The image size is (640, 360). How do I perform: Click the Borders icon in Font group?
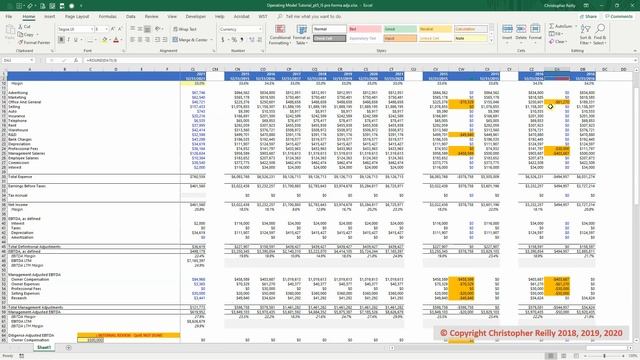pyautogui.click(x=91, y=40)
